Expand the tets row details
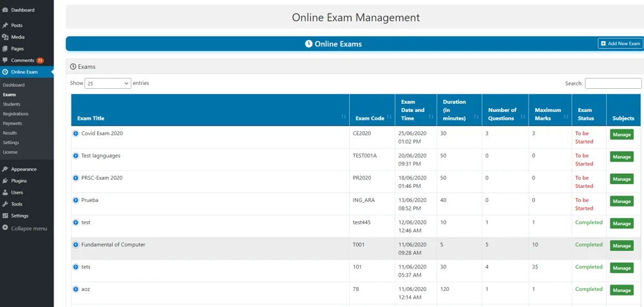The image size is (644, 307). point(75,267)
